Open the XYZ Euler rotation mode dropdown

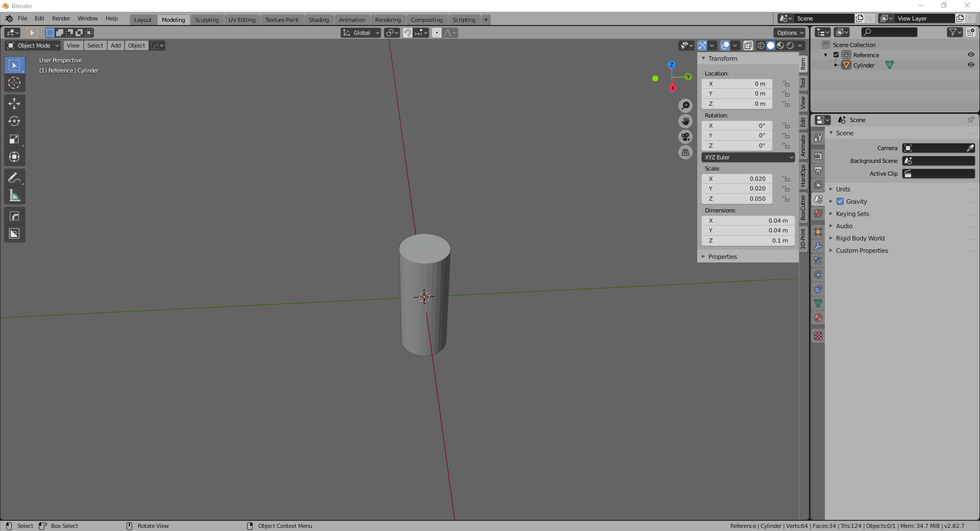tap(748, 157)
